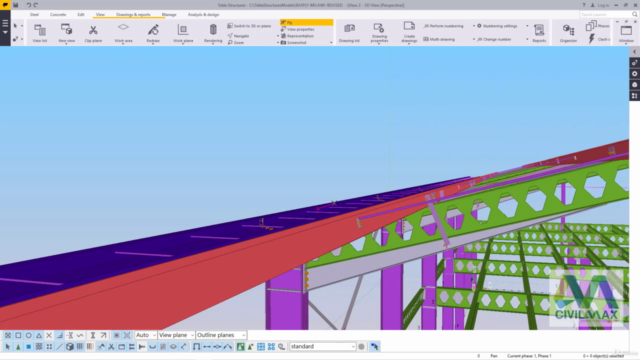The image size is (640, 360).
Task: Switch to the Manage tab
Action: pyautogui.click(x=169, y=14)
